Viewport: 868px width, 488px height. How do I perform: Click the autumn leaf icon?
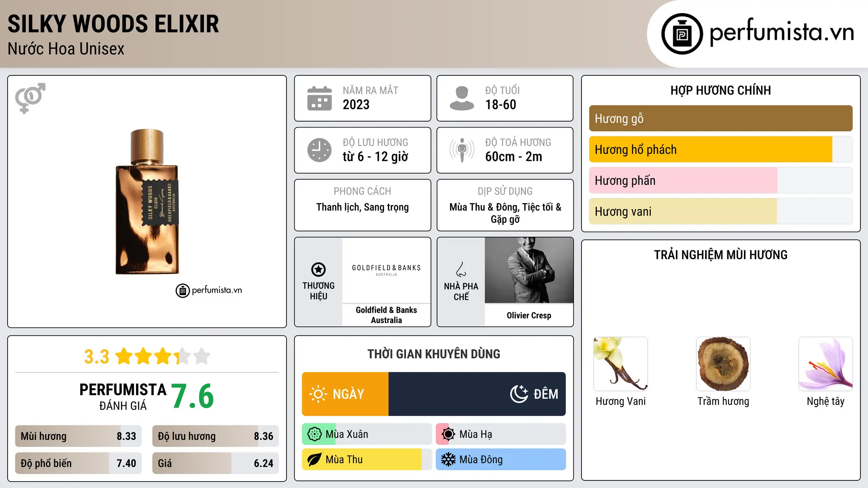point(314,460)
